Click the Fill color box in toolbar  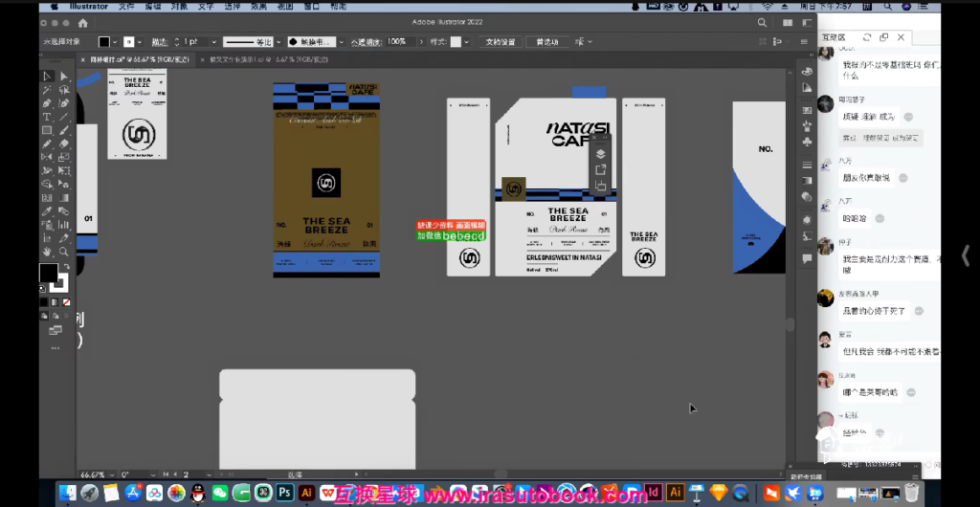coord(49,273)
